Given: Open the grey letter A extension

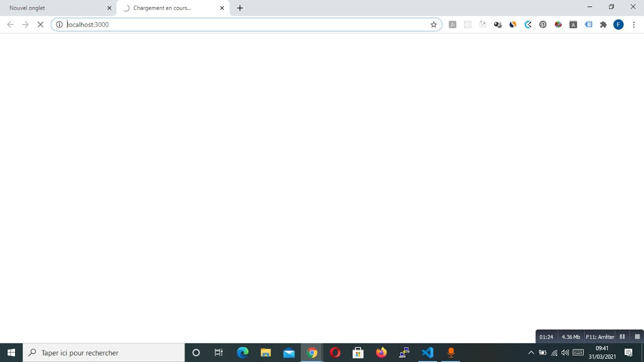Looking at the screenshot, I should click(x=573, y=24).
